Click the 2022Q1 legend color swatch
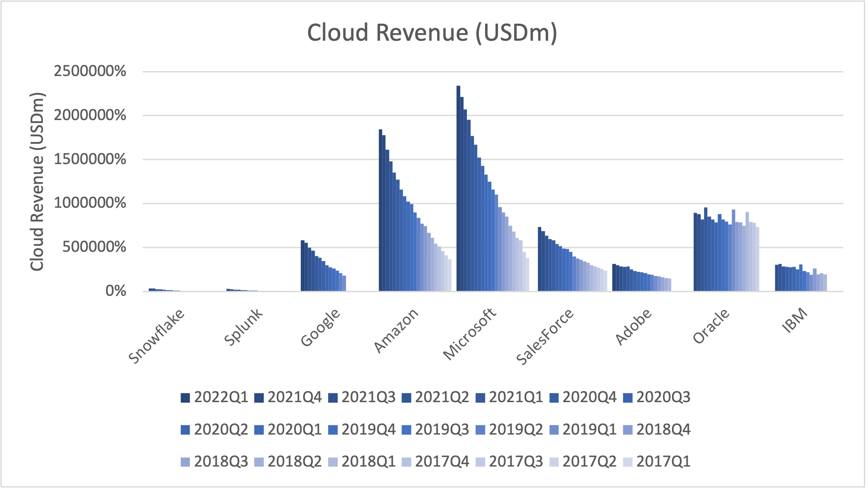The width and height of the screenshot is (868, 489). click(185, 398)
